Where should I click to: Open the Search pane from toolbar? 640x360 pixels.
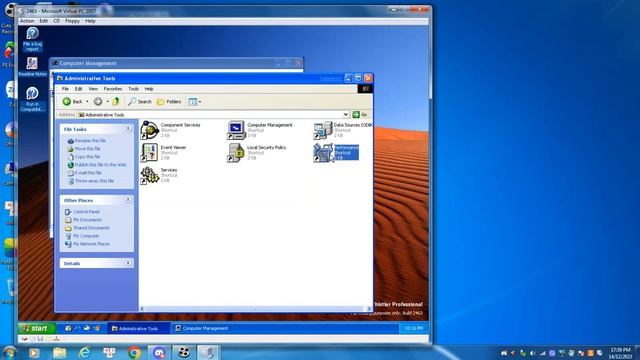pos(140,102)
